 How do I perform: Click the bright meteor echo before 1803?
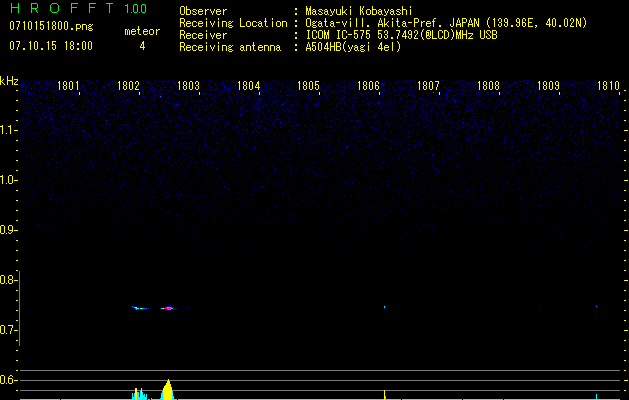[169, 308]
